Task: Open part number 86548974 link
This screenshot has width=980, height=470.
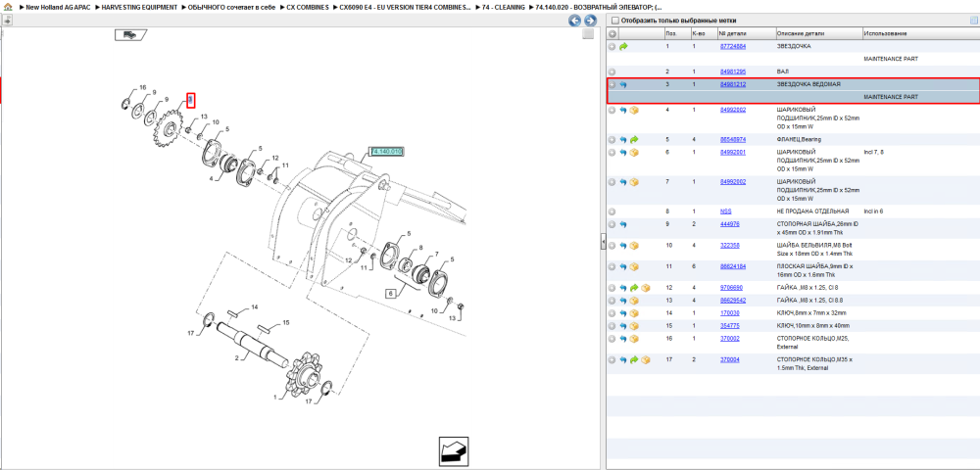Action: point(732,140)
